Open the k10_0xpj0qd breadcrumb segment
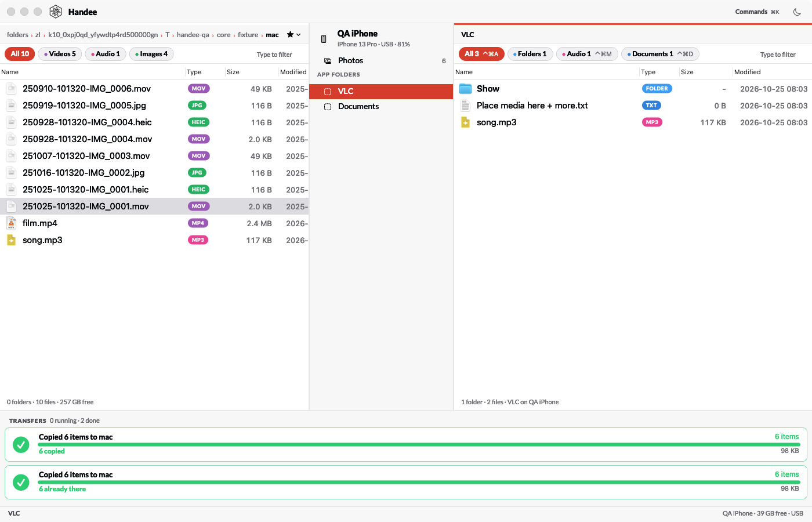The image size is (812, 522). pyautogui.click(x=103, y=35)
